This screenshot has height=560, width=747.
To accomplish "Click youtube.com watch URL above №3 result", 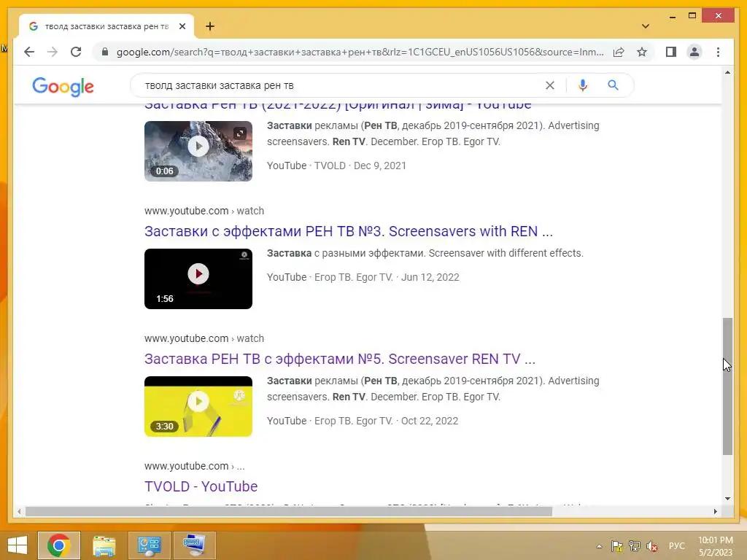I will coord(204,211).
